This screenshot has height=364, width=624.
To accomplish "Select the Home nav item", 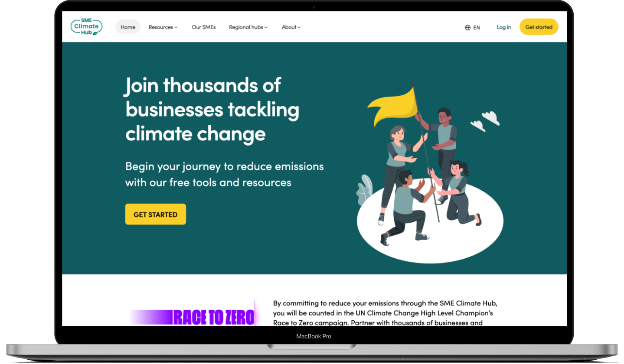I will [128, 27].
